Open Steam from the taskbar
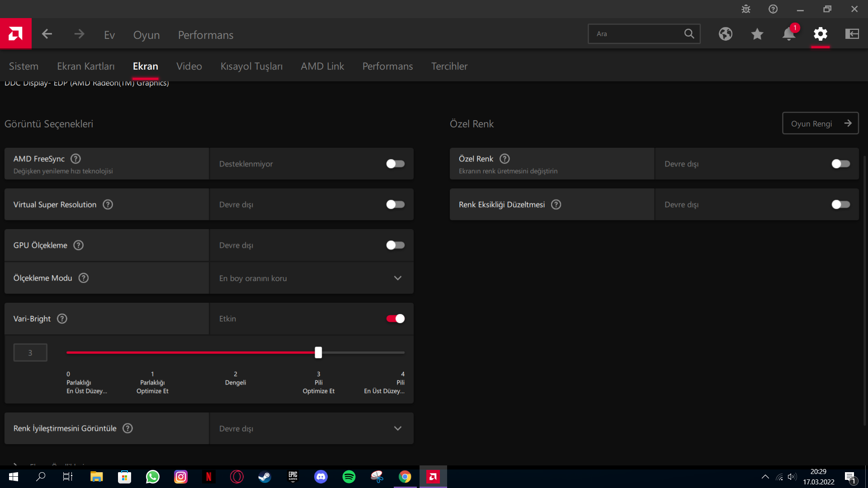Image resolution: width=868 pixels, height=488 pixels. pos(265,477)
